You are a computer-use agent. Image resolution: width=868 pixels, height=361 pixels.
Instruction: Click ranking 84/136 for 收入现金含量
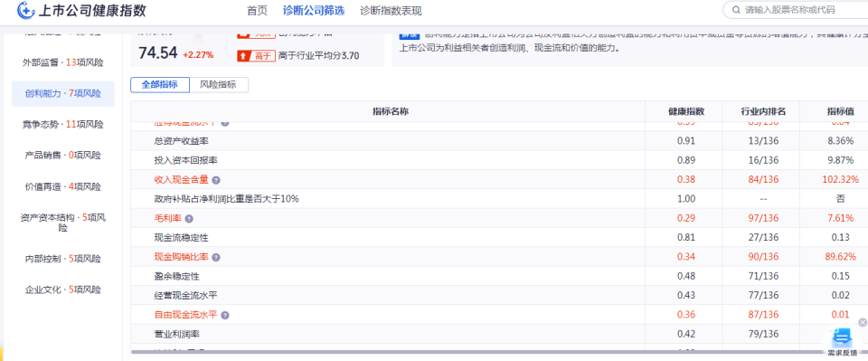pos(763,180)
